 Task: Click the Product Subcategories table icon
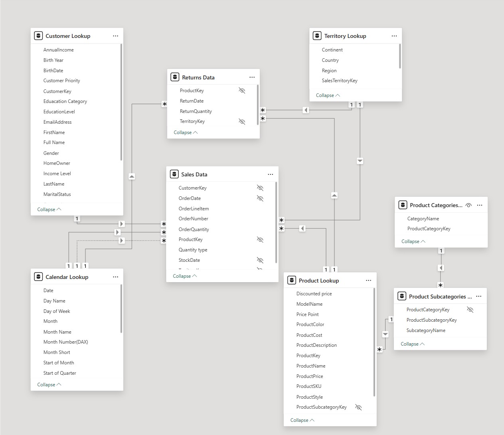click(402, 296)
